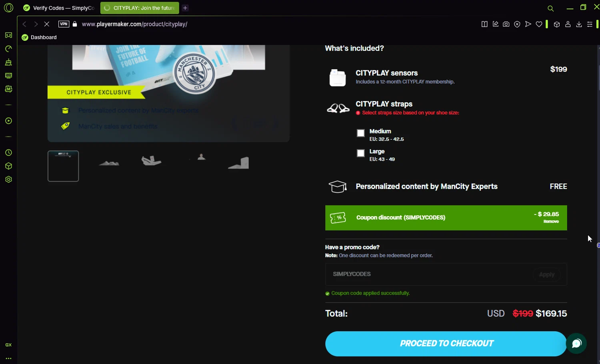Click the pinboard pin icon in toolbar
Screen dimensions: 600x364
click(x=495, y=24)
